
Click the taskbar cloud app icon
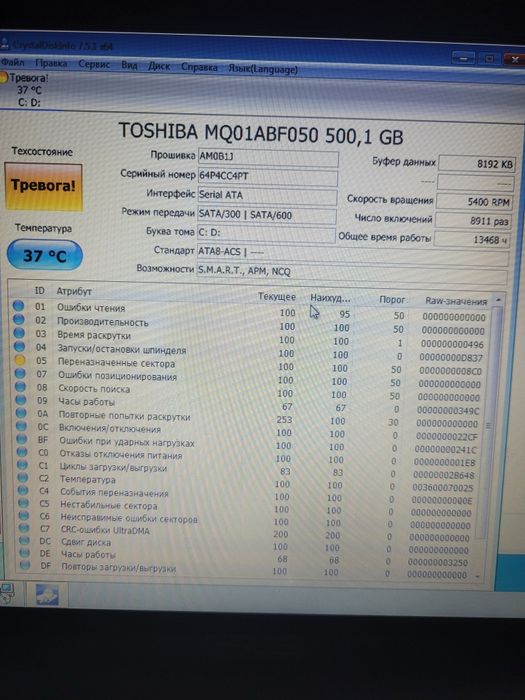tap(47, 596)
